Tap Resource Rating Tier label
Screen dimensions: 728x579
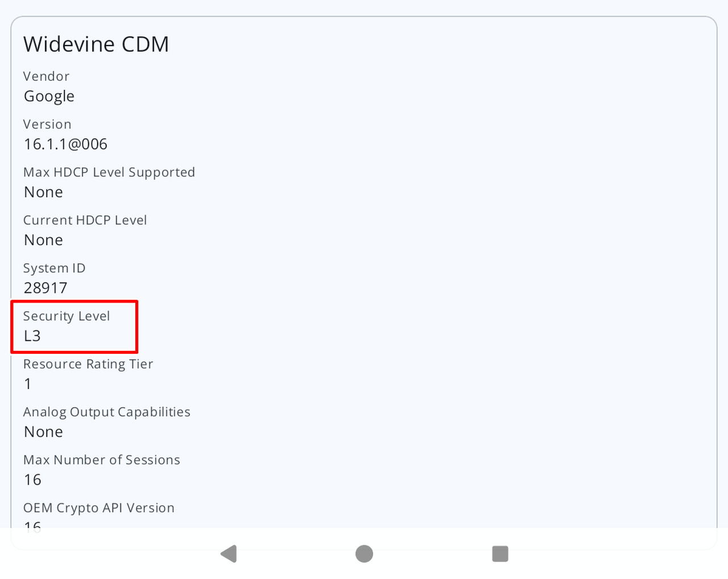coord(88,364)
